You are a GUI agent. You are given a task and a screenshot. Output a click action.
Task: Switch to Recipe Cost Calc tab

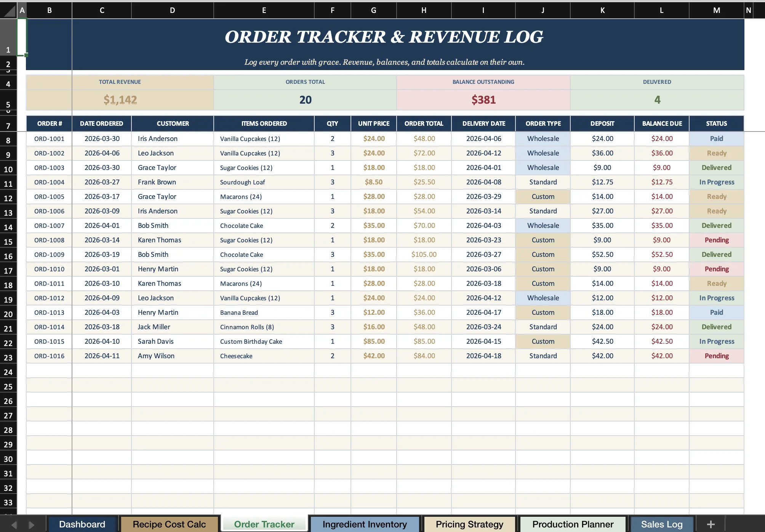pyautogui.click(x=169, y=524)
